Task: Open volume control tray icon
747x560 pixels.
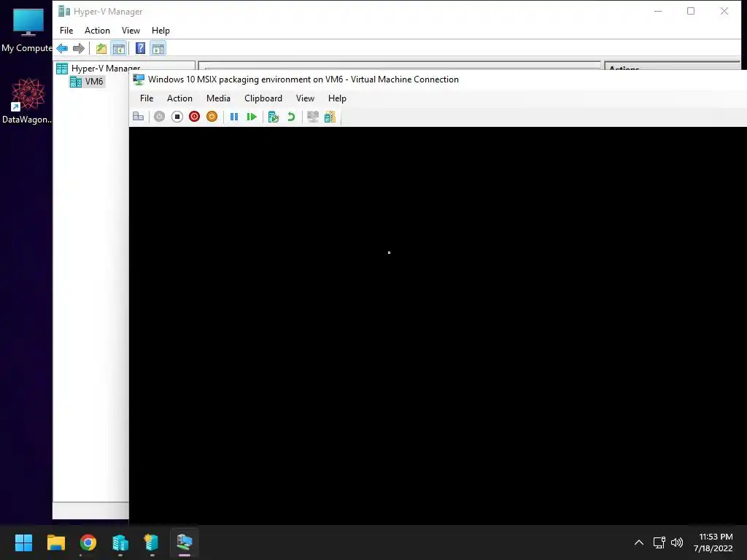Action: [x=676, y=542]
